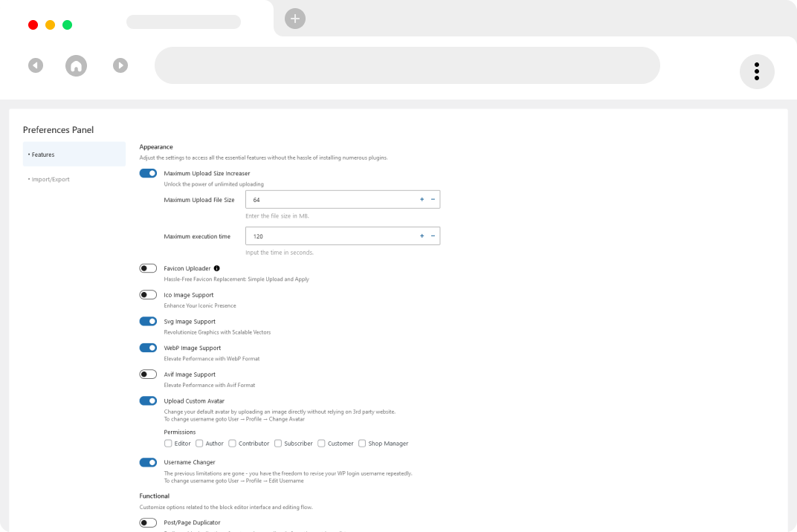Tick the Shop Manager checkbox
The width and height of the screenshot is (797, 532).
coord(362,444)
